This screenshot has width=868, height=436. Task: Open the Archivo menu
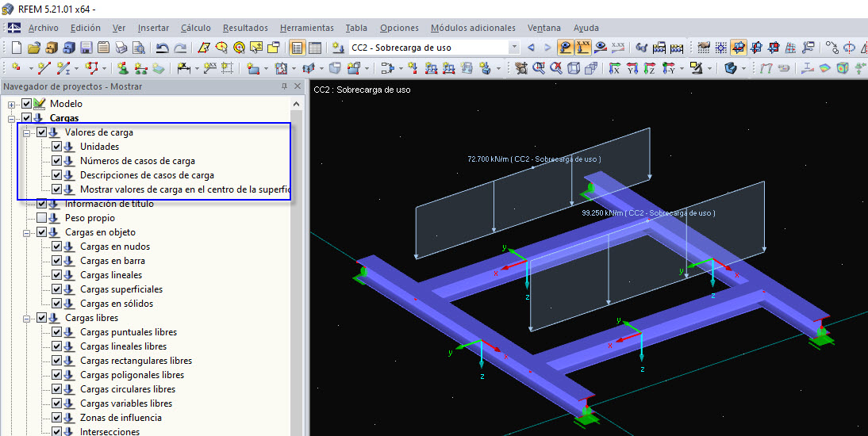pyautogui.click(x=43, y=28)
